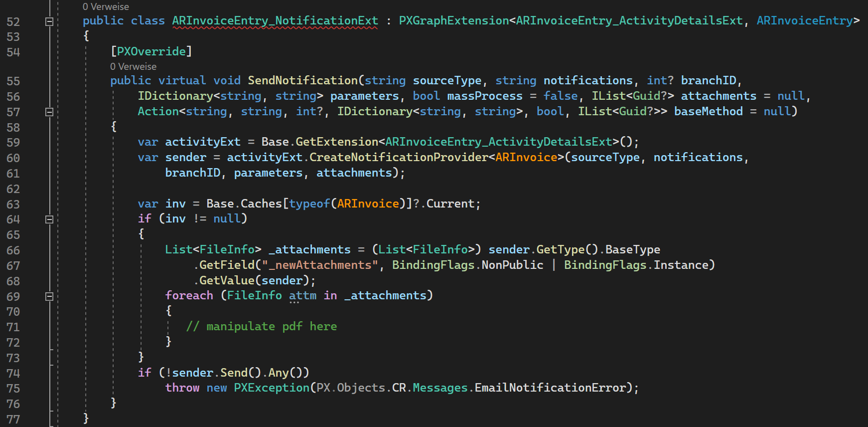Click line number 63 in the gutter
The height and width of the screenshot is (427, 868).
tap(13, 205)
